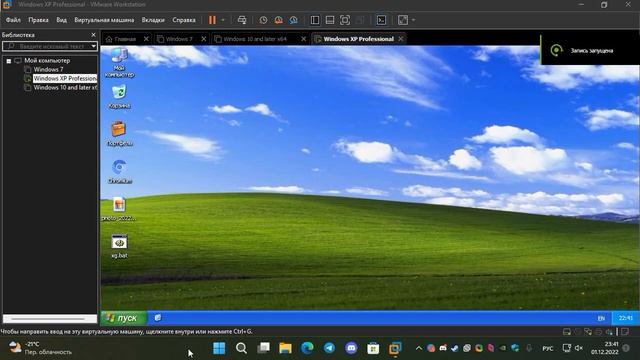This screenshot has height=360, width=640.
Task: Select Windows XP Professional in the library tree
Action: click(64, 78)
